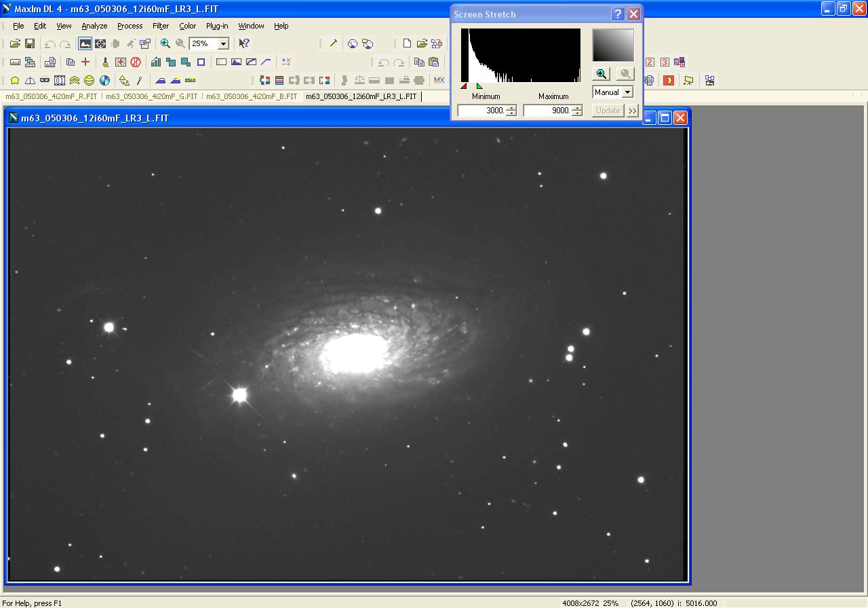Click the MX toolbar icon
Screen dimensions: 868x608
439,80
